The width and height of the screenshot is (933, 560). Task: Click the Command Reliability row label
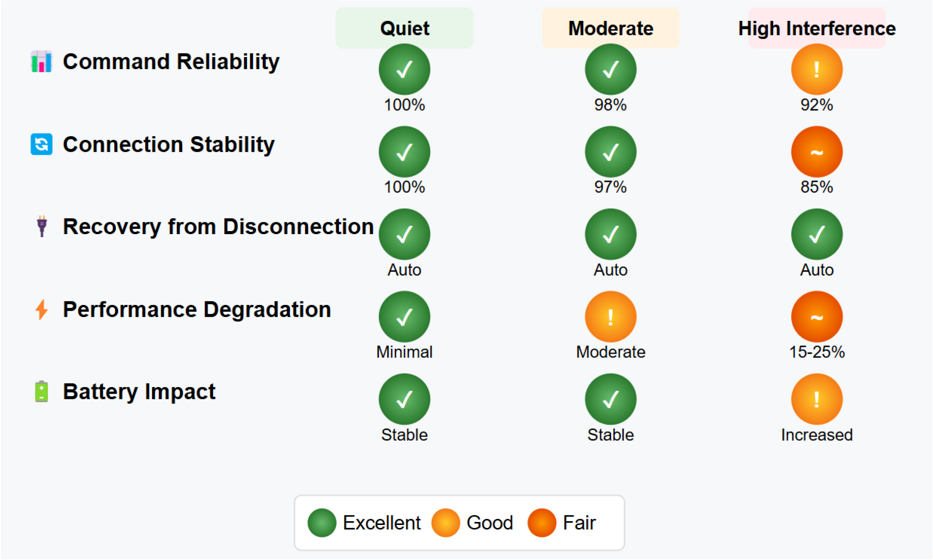click(x=171, y=61)
